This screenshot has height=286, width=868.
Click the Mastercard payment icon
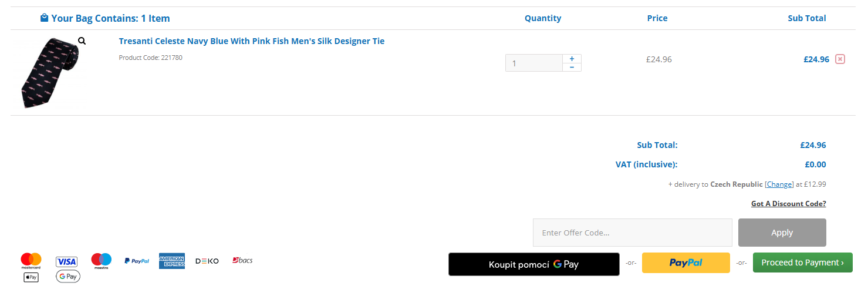[x=31, y=261]
